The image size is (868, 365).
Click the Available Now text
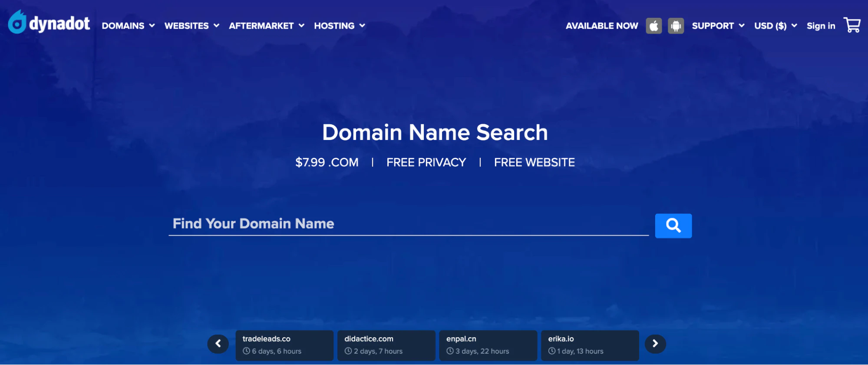coord(602,26)
